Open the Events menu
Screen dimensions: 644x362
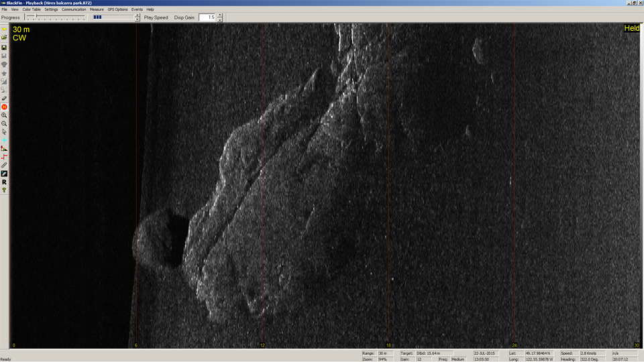(137, 9)
